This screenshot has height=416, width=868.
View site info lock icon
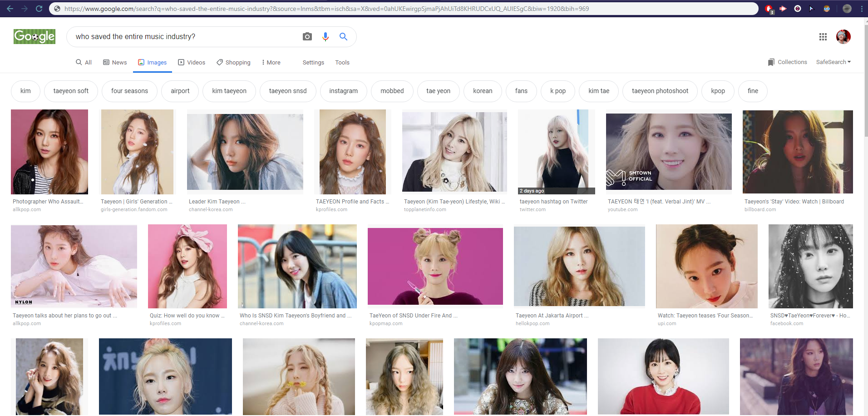point(57,9)
